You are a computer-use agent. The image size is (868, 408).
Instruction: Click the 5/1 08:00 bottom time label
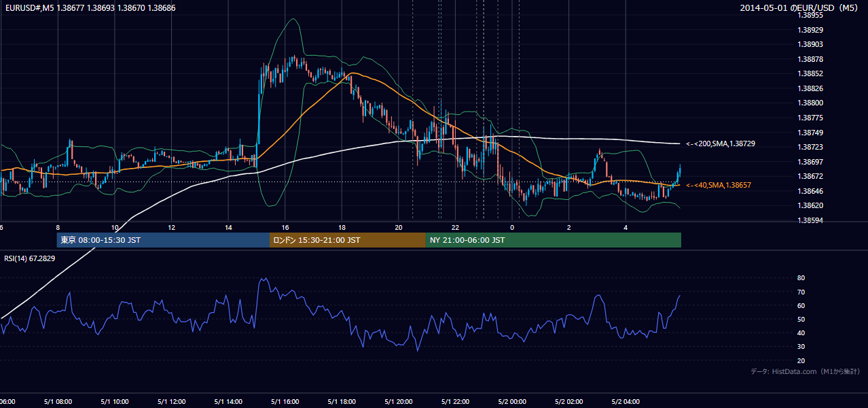[58, 401]
